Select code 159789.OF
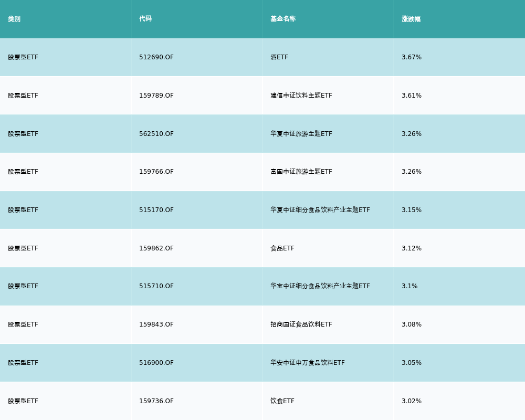This screenshot has height=420, width=525. click(x=156, y=96)
